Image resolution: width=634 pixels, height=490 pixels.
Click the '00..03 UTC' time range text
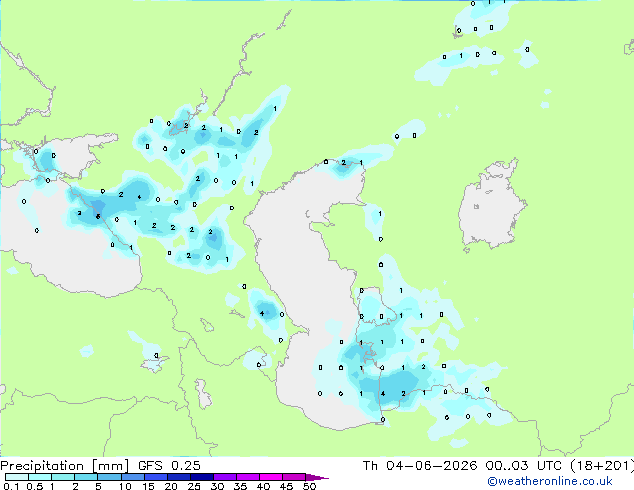pos(523,466)
